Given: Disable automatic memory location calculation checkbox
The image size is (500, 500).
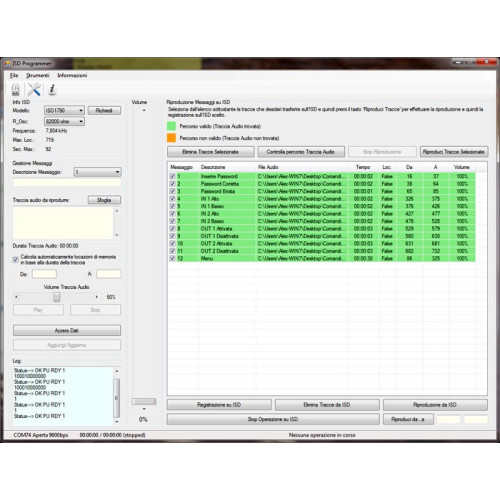Looking at the screenshot, I should click(15, 260).
